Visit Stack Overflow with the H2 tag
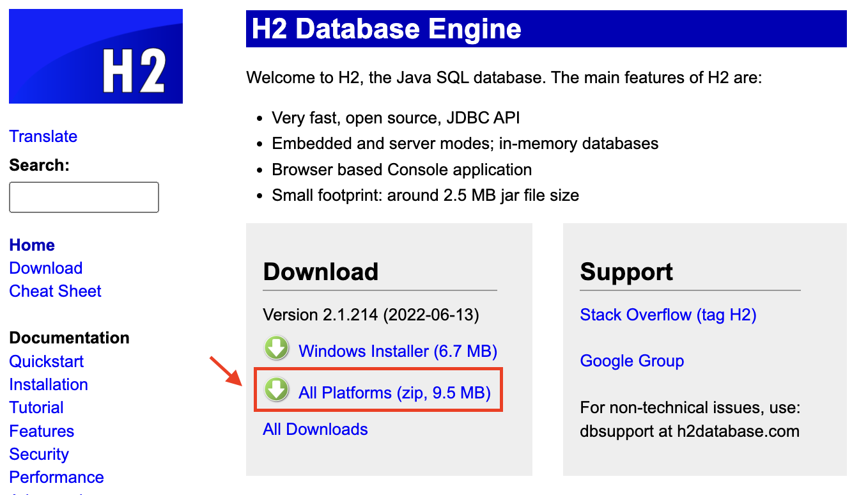Screen dimensions: 868x495 coord(667,315)
